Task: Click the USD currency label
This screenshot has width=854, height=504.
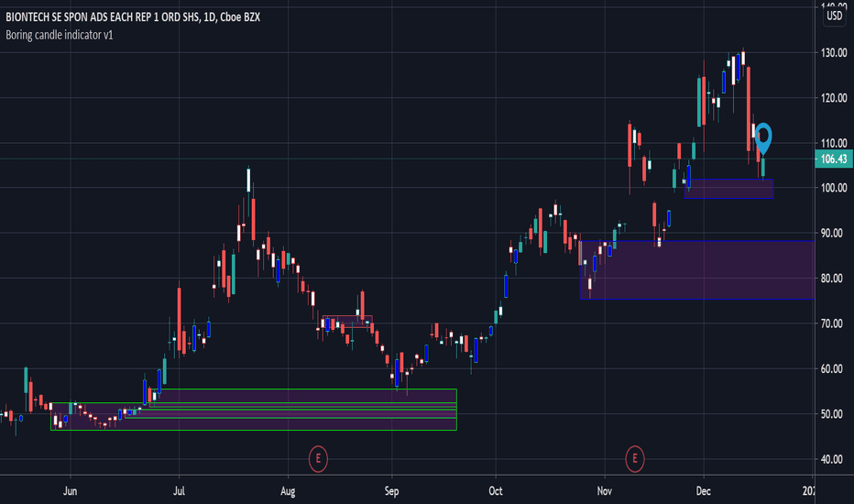Action: [x=834, y=16]
